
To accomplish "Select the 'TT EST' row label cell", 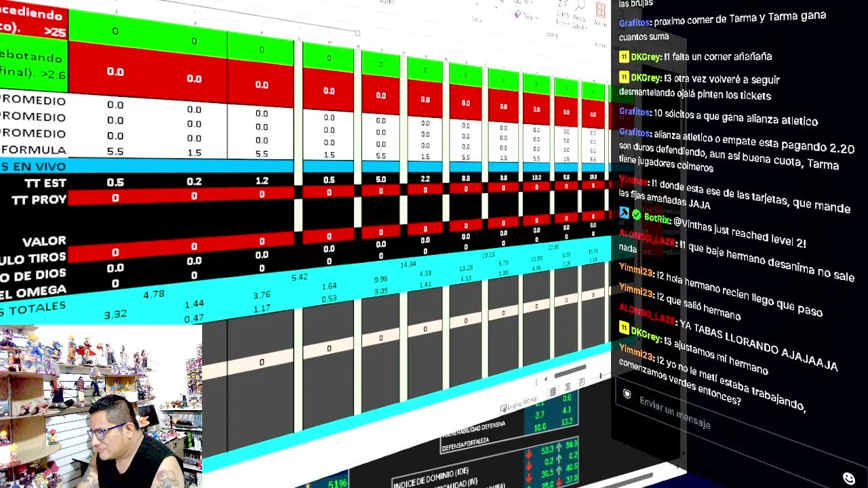I will 45,183.
